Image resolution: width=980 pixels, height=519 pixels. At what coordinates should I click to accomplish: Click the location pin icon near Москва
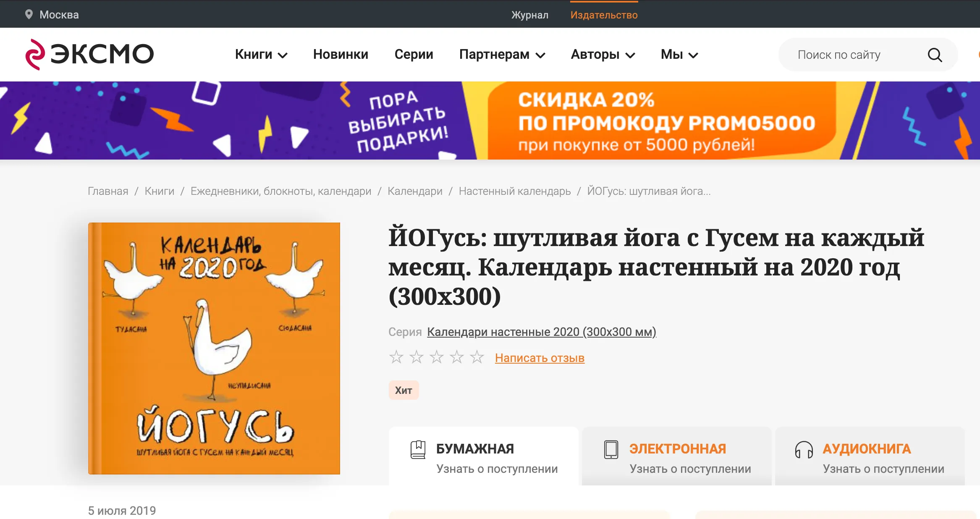(x=29, y=14)
